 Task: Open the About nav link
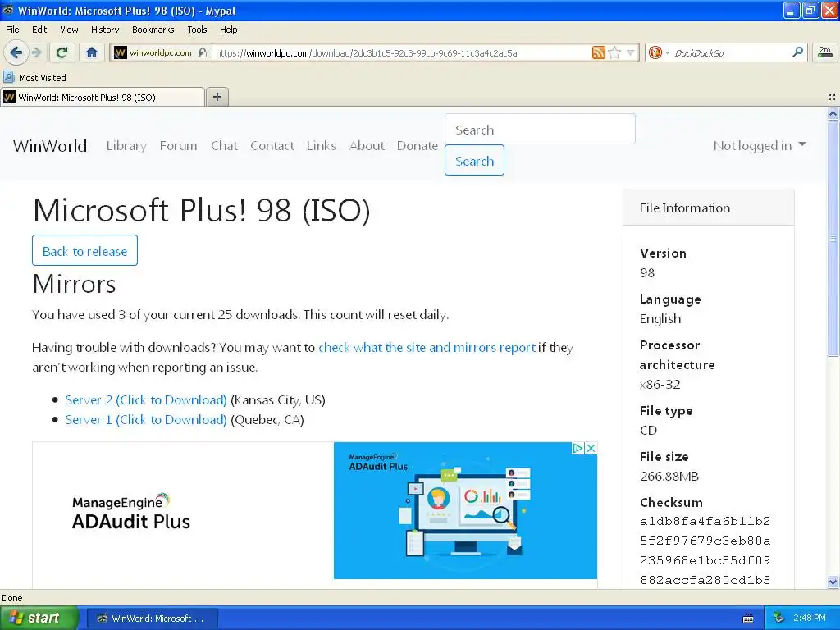point(367,146)
